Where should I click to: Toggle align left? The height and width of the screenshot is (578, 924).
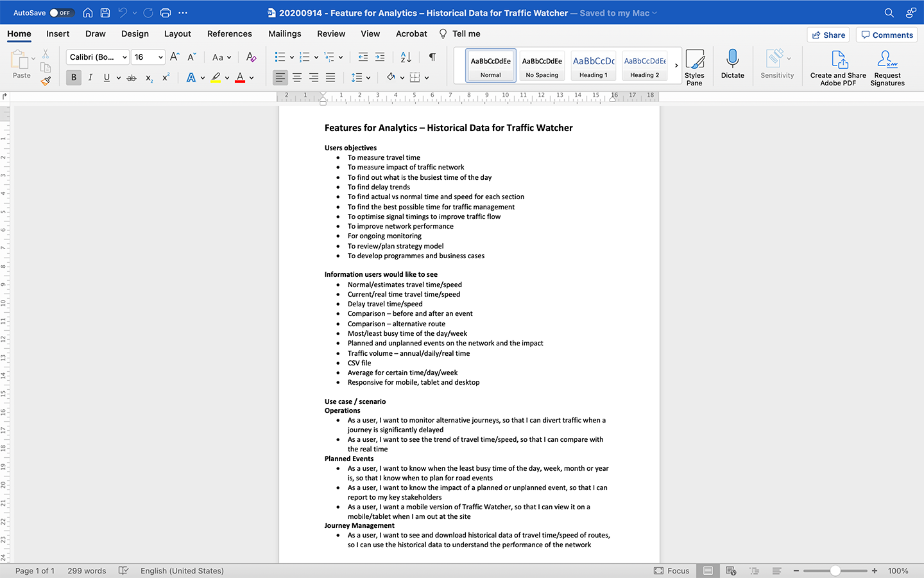[x=280, y=78]
